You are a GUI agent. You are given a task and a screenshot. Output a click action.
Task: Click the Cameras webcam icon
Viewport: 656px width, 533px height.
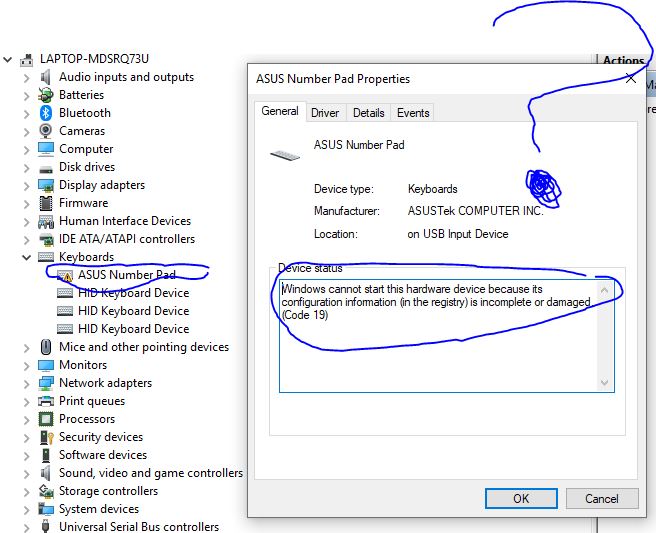pos(46,131)
